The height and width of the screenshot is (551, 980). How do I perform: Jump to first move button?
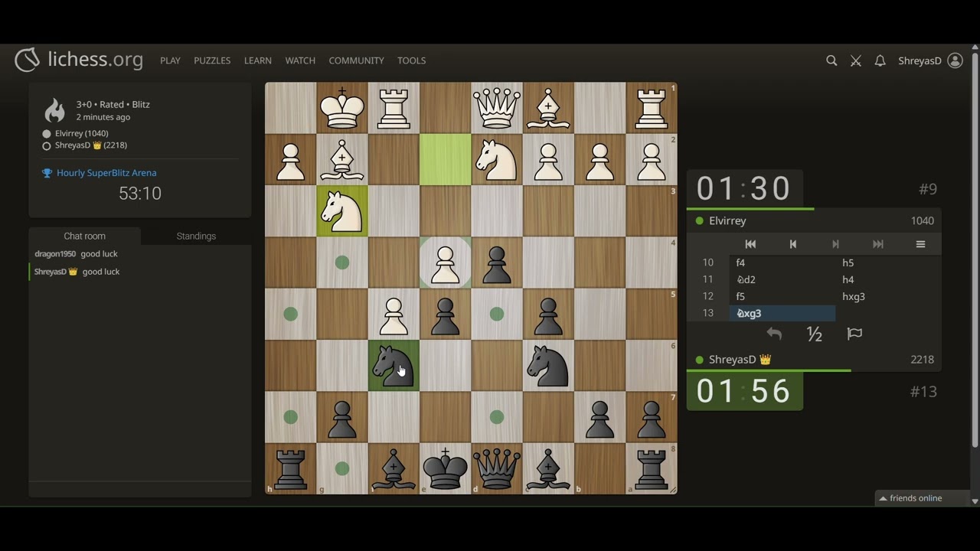(750, 244)
